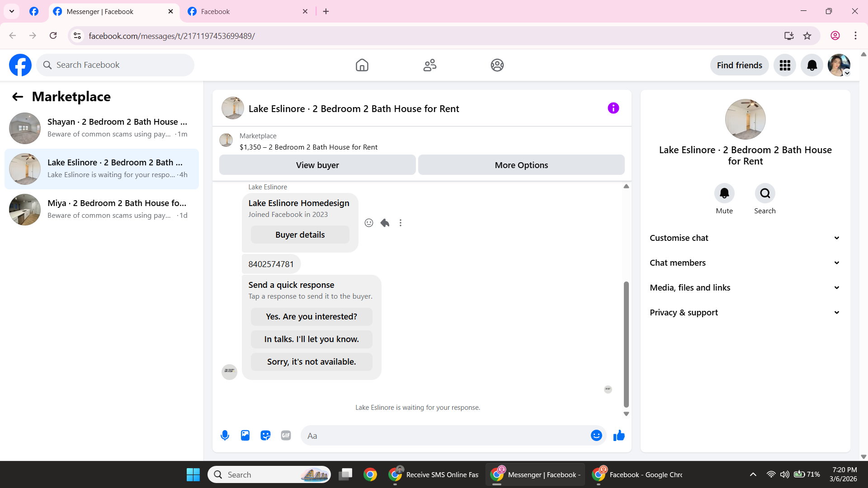The height and width of the screenshot is (488, 868).
Task: Click the purple conversation info icon
Action: click(x=613, y=108)
